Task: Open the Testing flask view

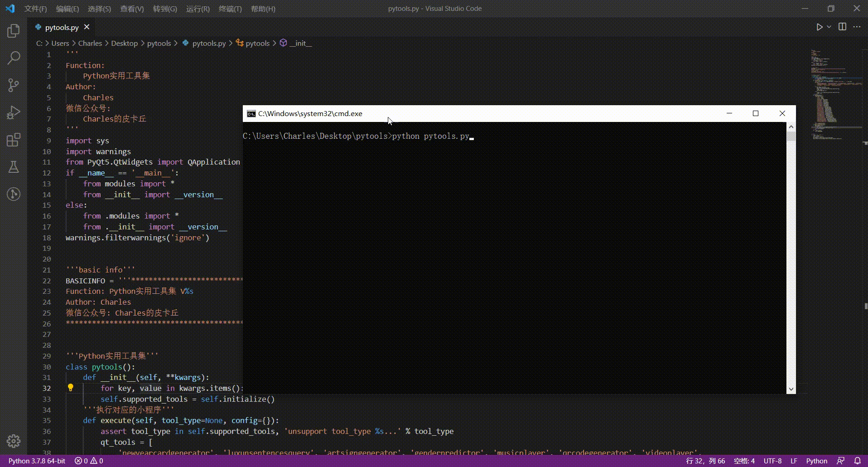Action: 14,167
